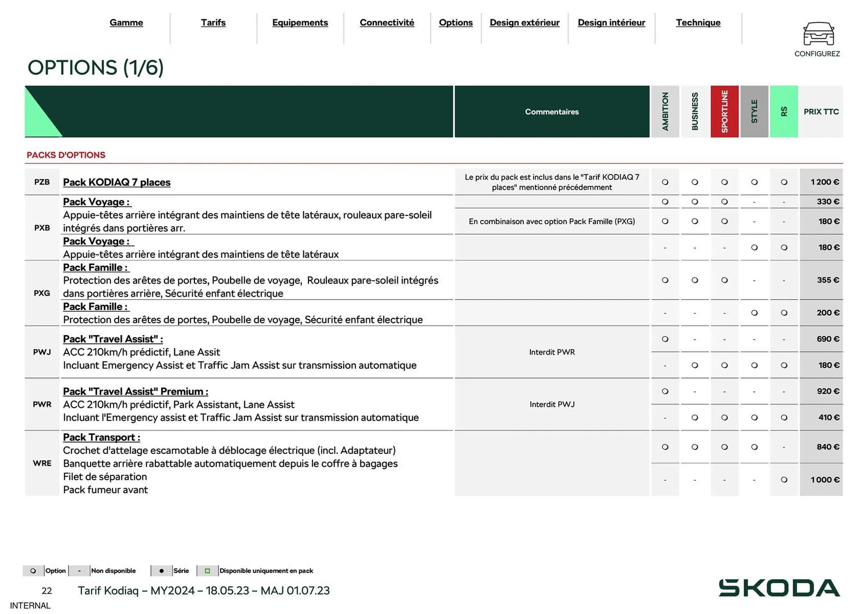868x614 pixels.
Task: Click the 'Non disponible' dash legend symbol
Action: click(80, 571)
